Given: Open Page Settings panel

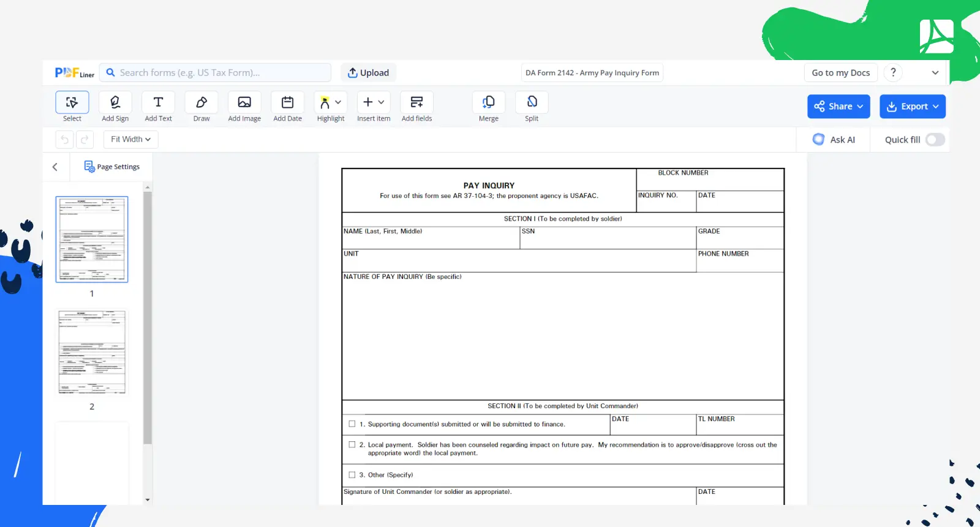Looking at the screenshot, I should (112, 167).
